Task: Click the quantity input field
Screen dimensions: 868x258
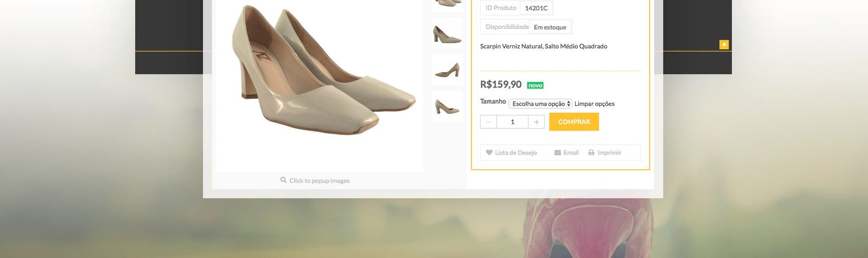Action: pos(512,122)
